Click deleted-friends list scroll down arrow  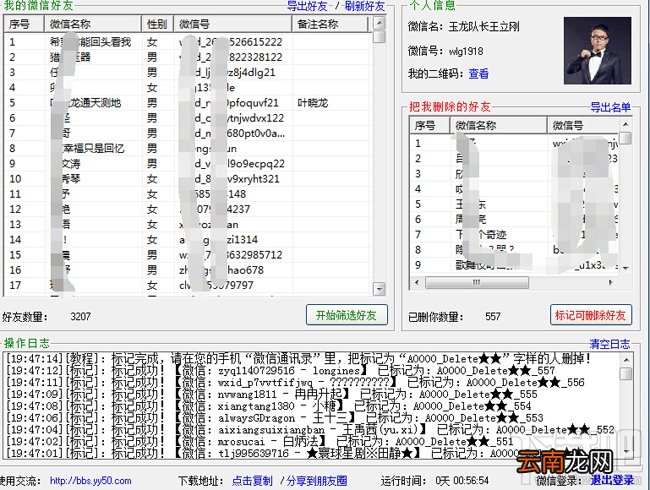click(x=626, y=268)
